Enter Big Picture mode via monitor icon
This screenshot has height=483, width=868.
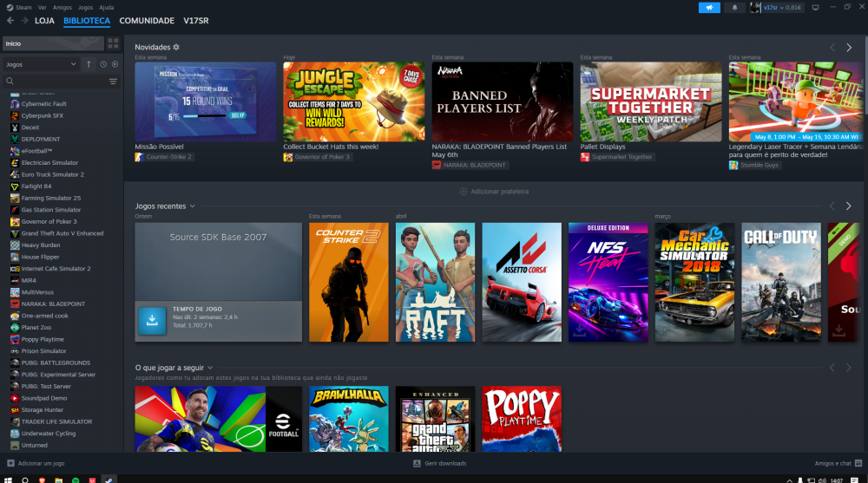point(814,7)
